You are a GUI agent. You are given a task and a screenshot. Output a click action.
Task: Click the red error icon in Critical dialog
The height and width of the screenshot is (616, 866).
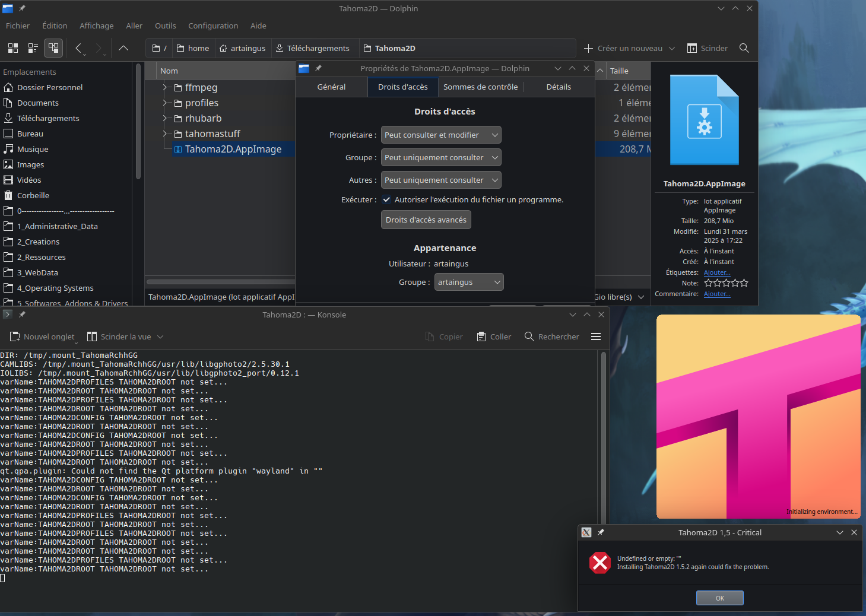pos(600,563)
